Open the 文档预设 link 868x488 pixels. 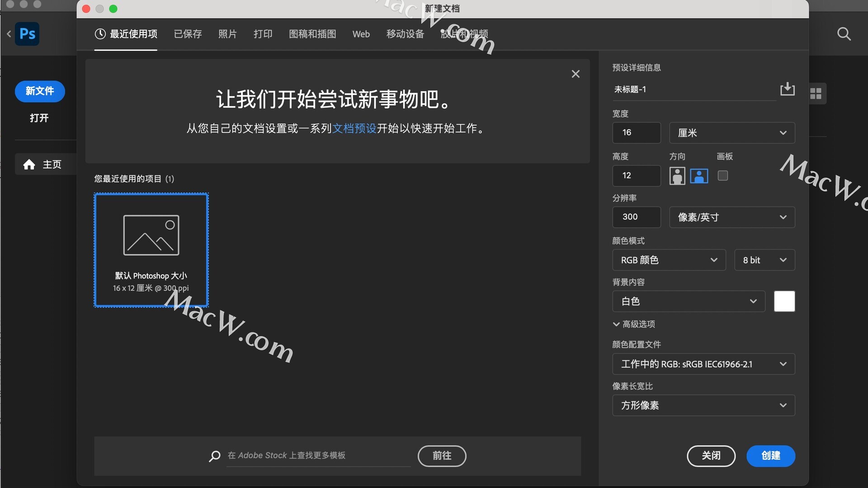[x=354, y=128]
